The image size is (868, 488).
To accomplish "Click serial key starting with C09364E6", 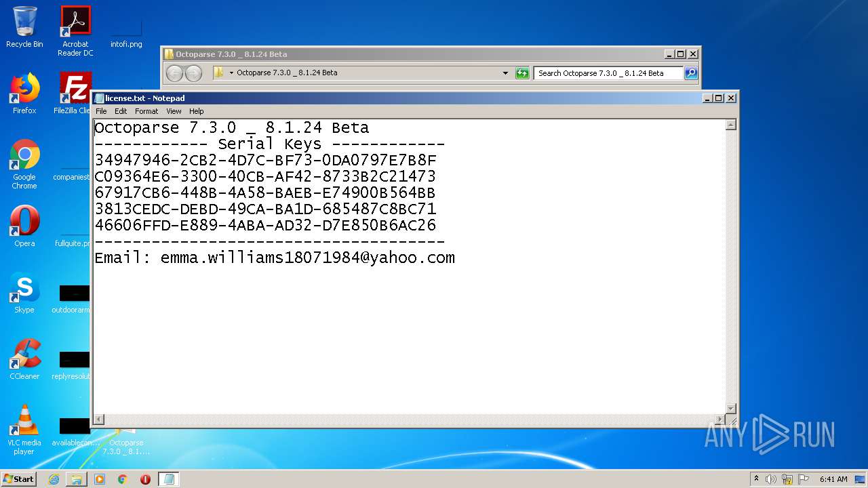I will [265, 177].
